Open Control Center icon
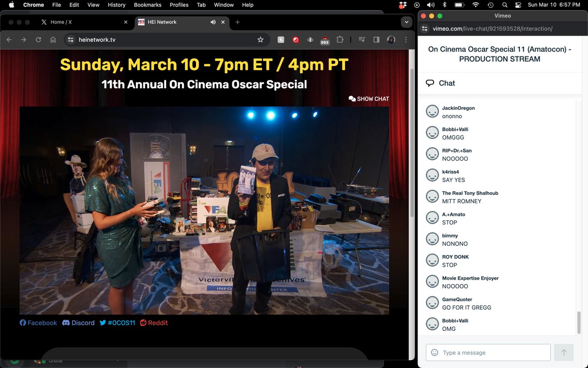 (x=518, y=5)
